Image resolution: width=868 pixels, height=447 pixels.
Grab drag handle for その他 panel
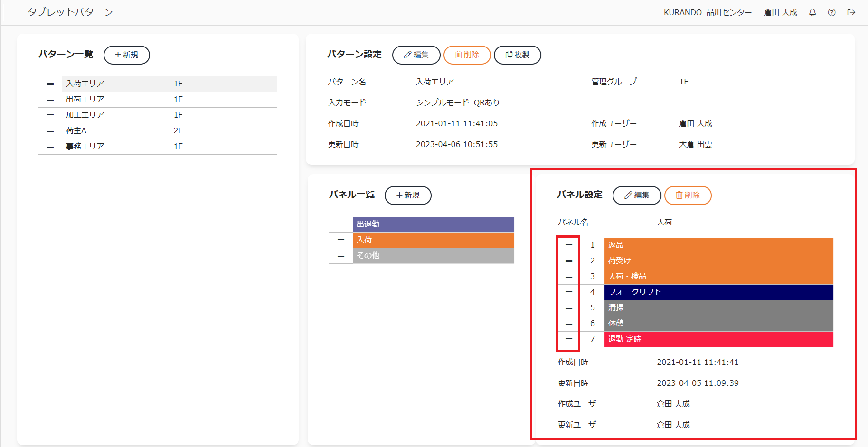coord(341,256)
